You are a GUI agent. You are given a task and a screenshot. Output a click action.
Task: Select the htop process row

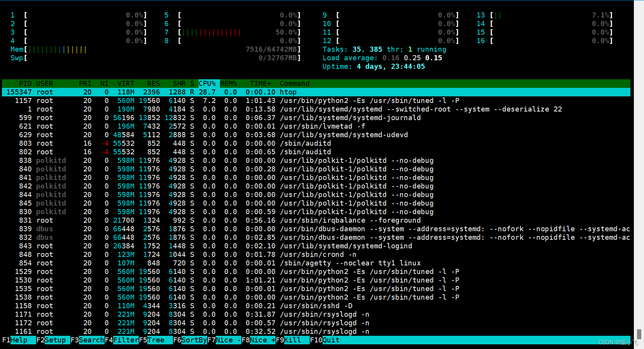tap(316, 92)
